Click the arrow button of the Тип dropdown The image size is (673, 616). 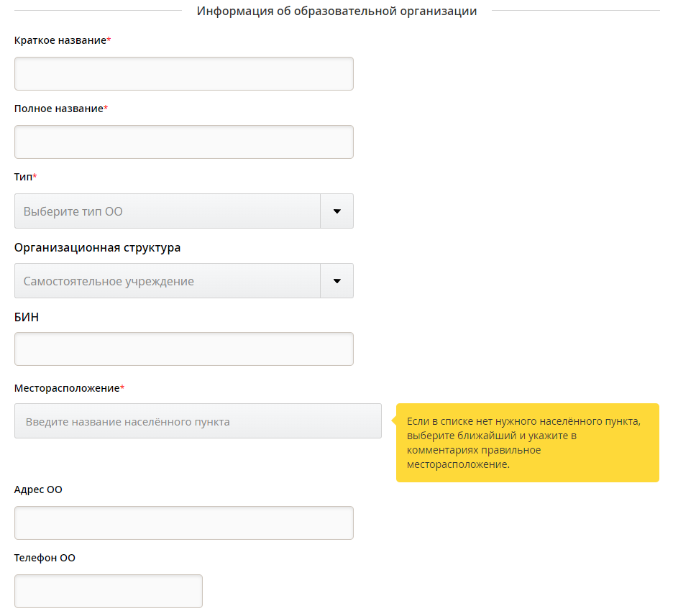pos(336,211)
